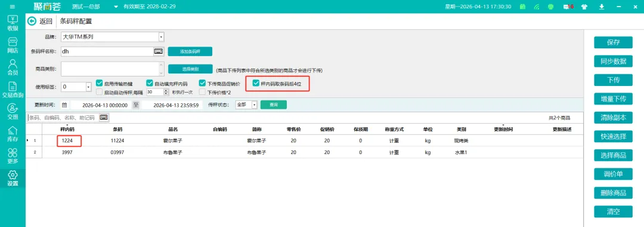The image size is (644, 227).
Task: Select the 3997 scale code cell
Action: pyautogui.click(x=67, y=152)
